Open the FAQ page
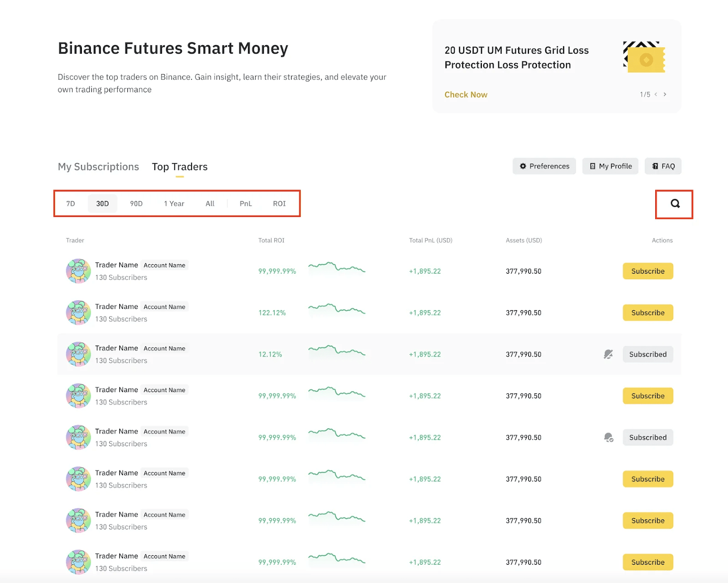Image resolution: width=728 pixels, height=583 pixels. pos(663,166)
